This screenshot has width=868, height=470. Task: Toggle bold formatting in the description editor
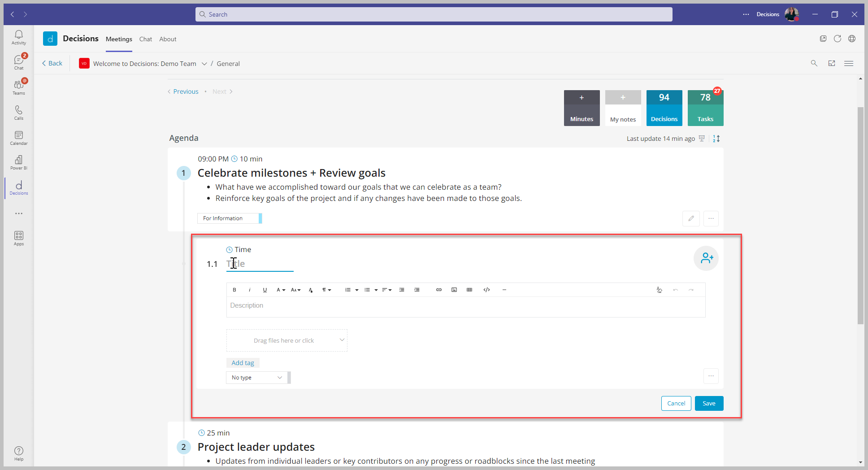pyautogui.click(x=234, y=290)
